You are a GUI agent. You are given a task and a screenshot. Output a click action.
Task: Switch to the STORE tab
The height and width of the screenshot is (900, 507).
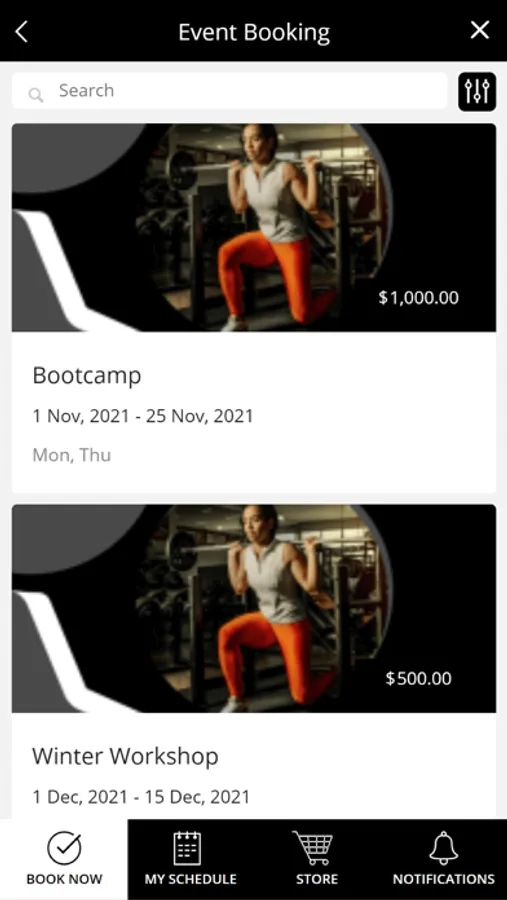pyautogui.click(x=317, y=859)
